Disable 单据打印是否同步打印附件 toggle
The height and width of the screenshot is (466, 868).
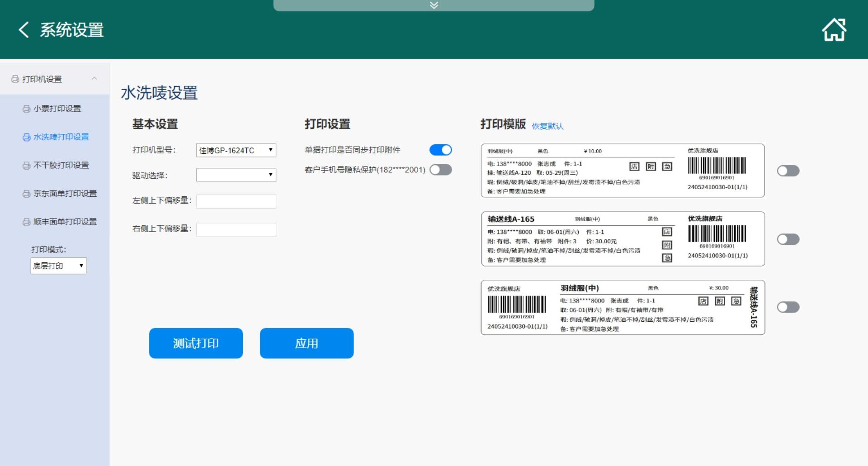(440, 150)
